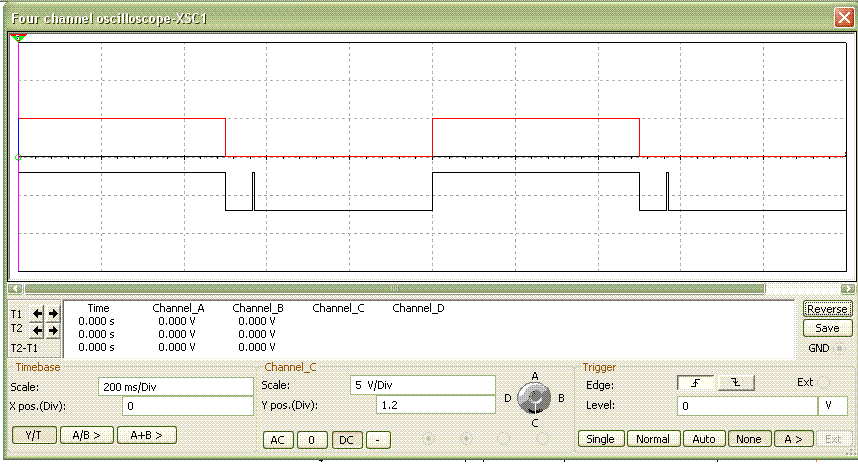Viewport: 858px width, 464px height.
Task: Open the A > trigger source selector
Action: pyautogui.click(x=793, y=439)
